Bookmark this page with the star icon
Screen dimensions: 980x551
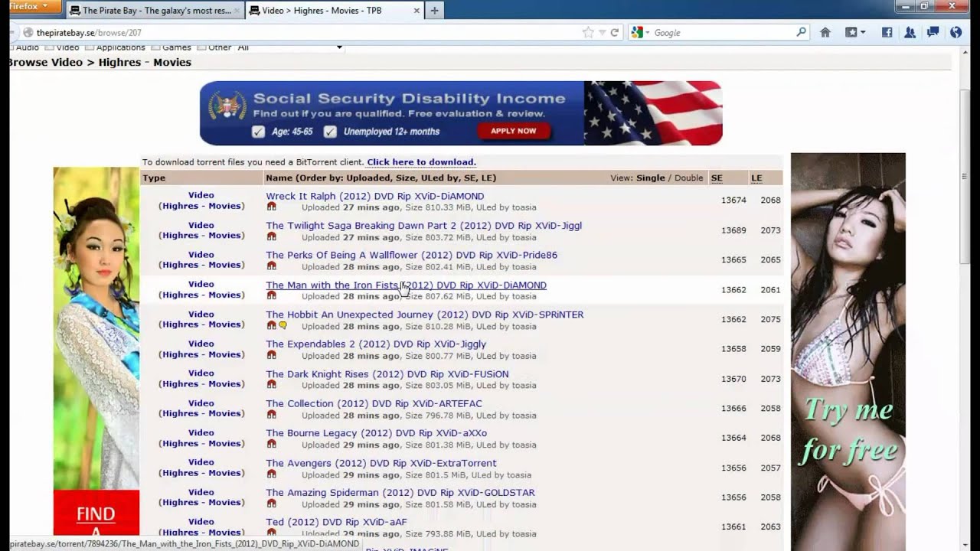(588, 32)
